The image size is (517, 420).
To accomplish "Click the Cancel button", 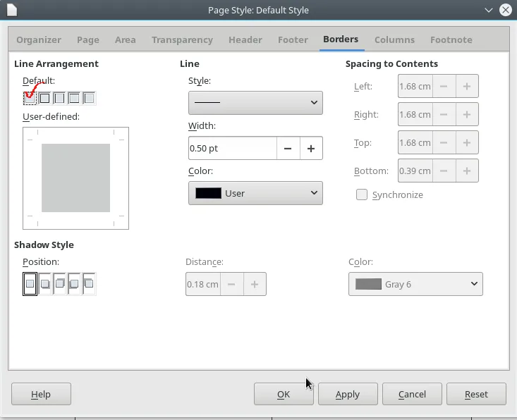I will 412,394.
